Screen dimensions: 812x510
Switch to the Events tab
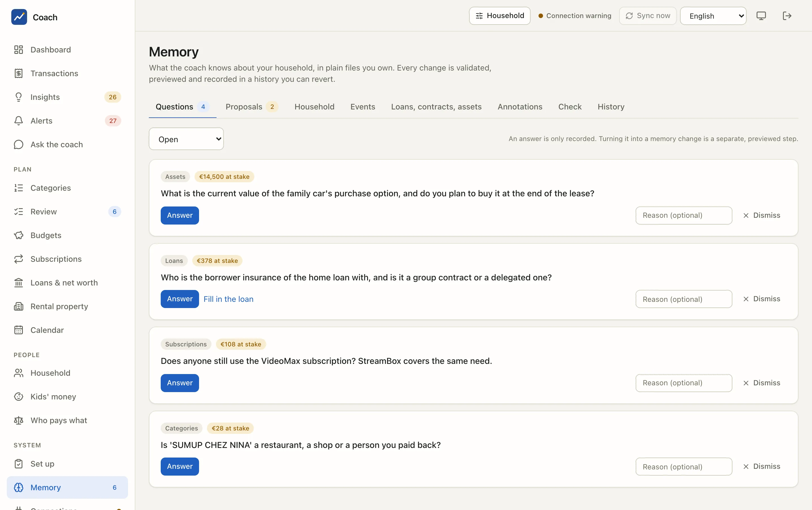click(x=363, y=107)
